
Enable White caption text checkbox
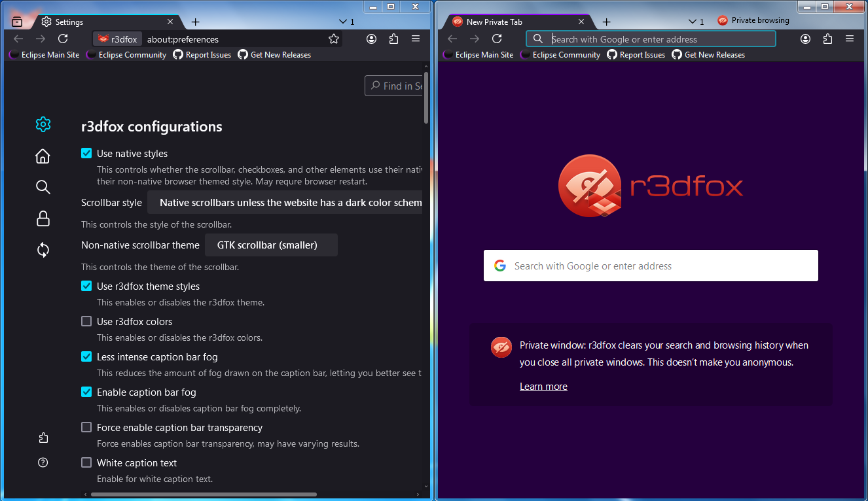pyautogui.click(x=86, y=462)
